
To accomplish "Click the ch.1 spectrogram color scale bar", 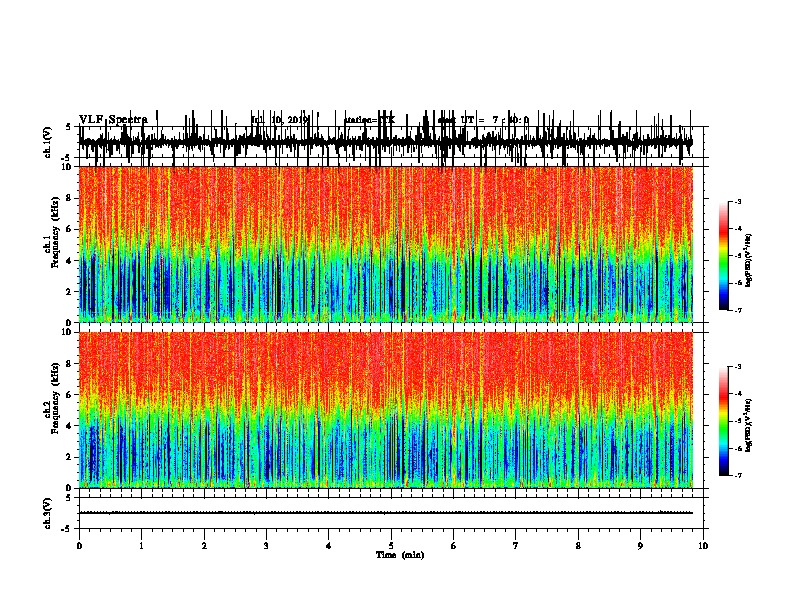I will pos(724,256).
